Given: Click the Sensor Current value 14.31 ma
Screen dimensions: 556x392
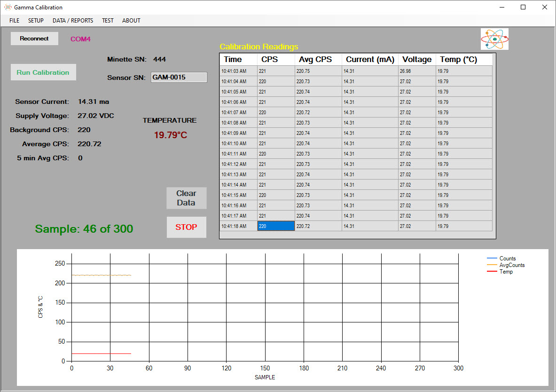Looking at the screenshot, I should pos(94,102).
